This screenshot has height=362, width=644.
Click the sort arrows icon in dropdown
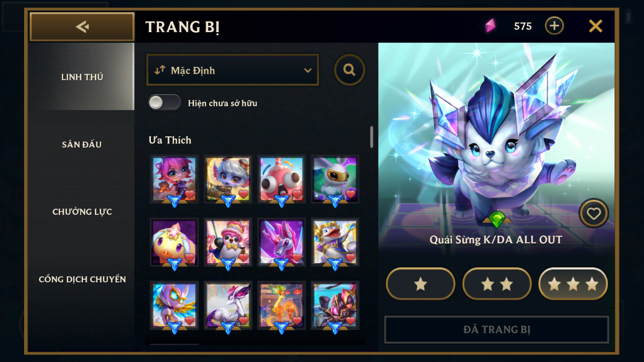(159, 70)
